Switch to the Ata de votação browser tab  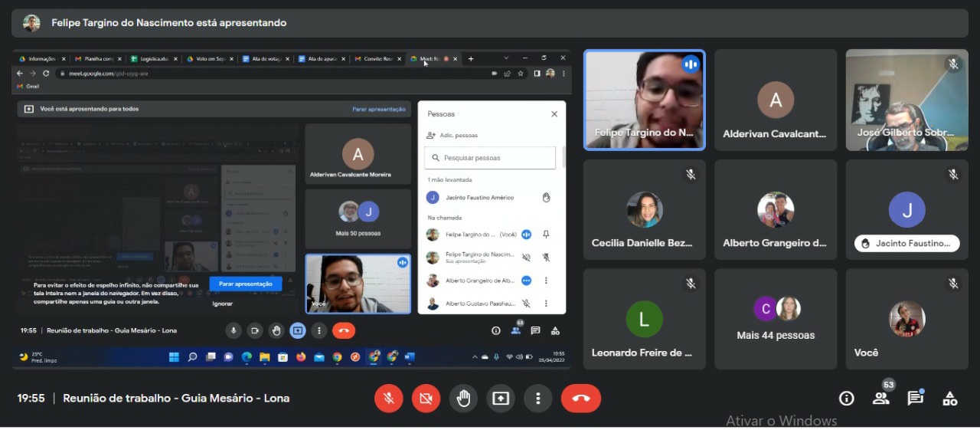click(263, 59)
